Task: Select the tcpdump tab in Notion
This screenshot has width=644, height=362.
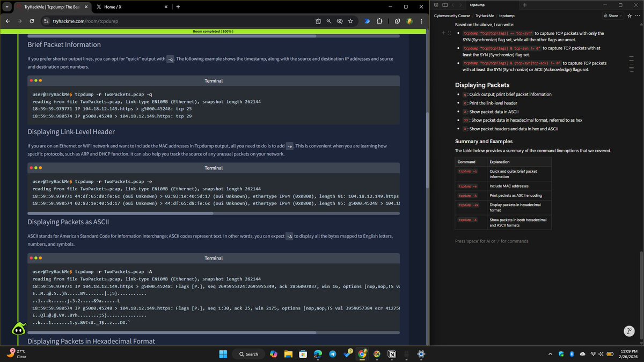Action: (x=492, y=5)
